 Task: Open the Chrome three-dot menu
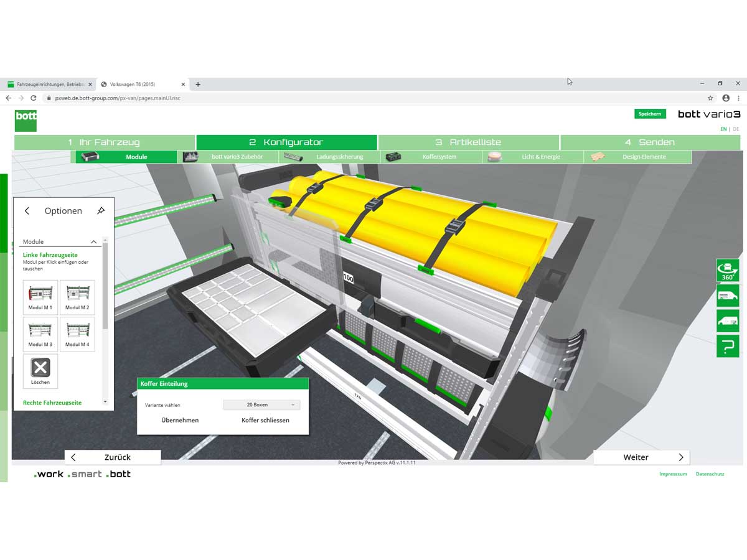click(x=739, y=98)
